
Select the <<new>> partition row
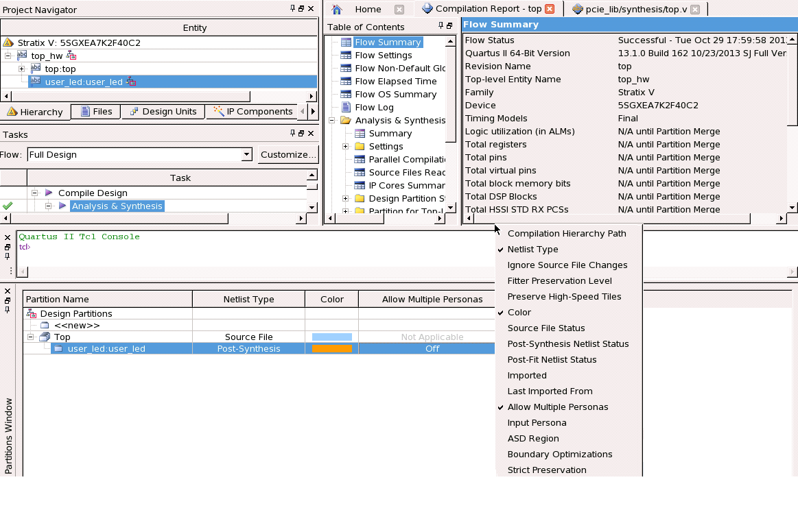tap(77, 326)
